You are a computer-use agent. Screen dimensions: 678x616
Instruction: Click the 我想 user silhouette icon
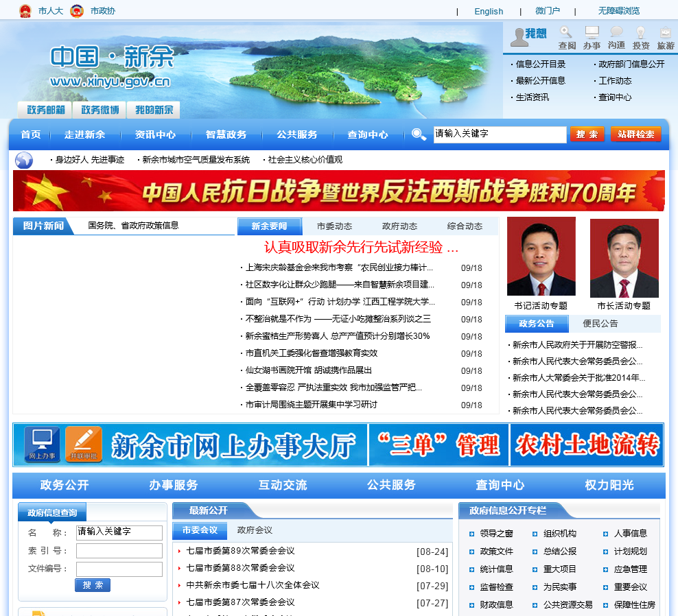518,37
